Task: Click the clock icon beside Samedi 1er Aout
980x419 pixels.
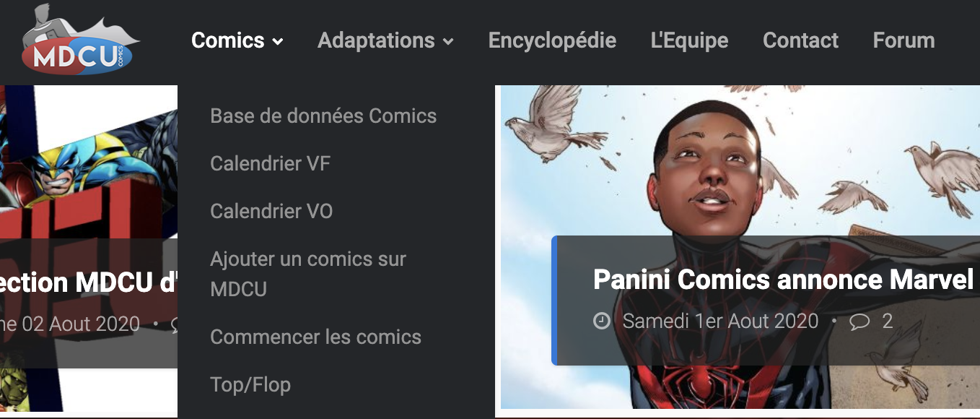Action: (x=602, y=321)
